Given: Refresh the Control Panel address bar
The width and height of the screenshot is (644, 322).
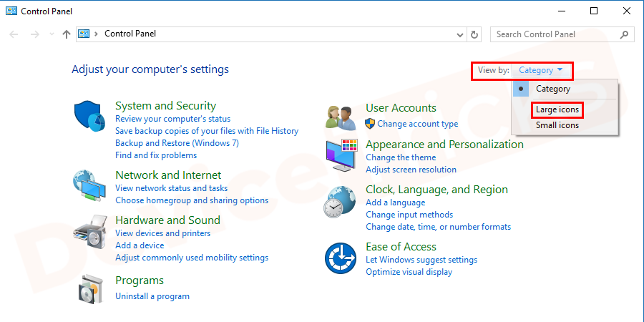Looking at the screenshot, I should coord(474,34).
